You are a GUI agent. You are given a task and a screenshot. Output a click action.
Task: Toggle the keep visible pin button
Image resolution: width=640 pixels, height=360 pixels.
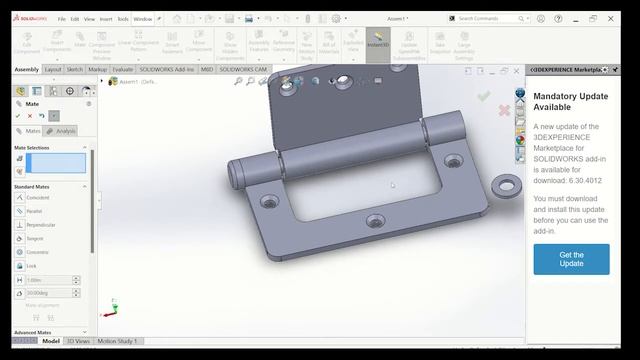coord(54,116)
